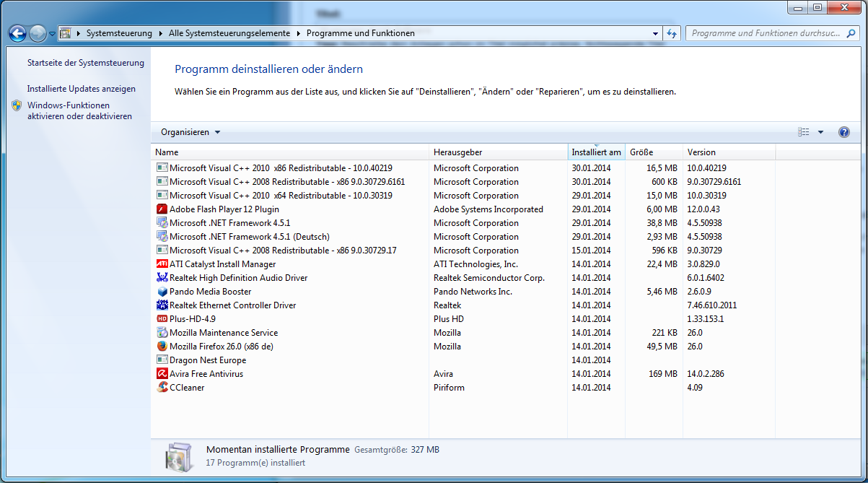
Task: Sort list by Version column header
Action: 729,152
